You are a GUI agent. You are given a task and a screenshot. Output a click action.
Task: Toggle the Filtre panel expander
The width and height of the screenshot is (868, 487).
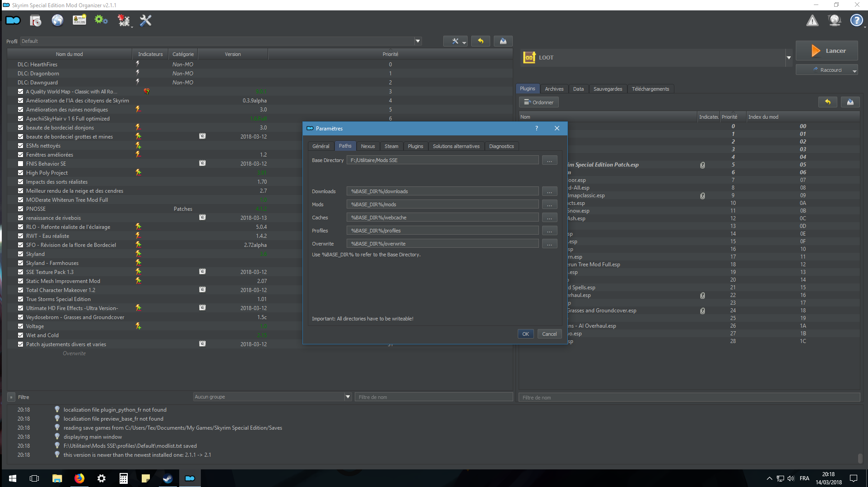click(11, 397)
